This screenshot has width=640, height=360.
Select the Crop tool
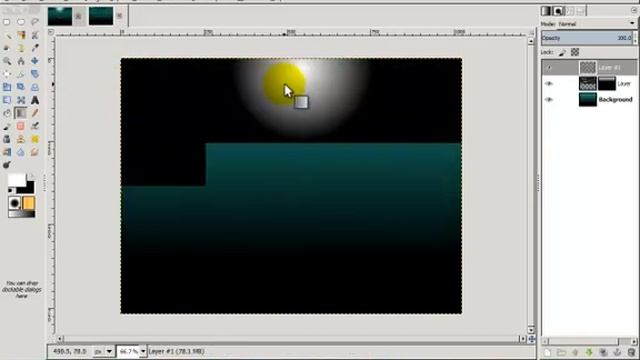(x=21, y=74)
